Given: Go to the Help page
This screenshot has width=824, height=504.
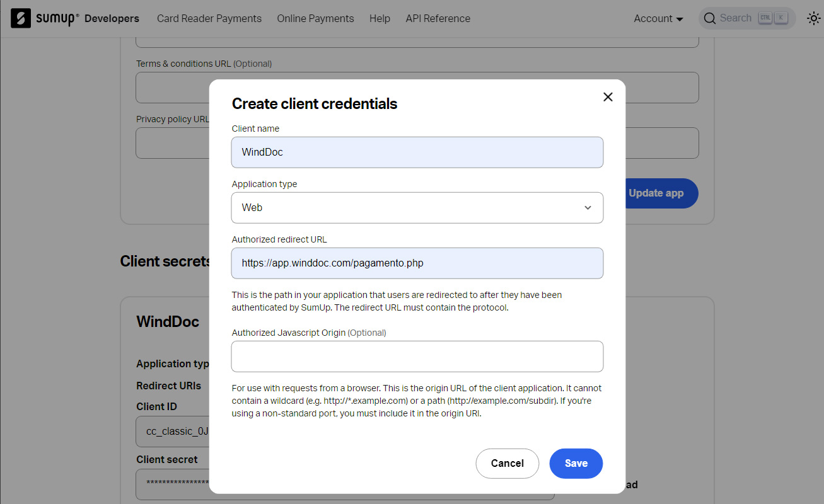Looking at the screenshot, I should (x=380, y=18).
